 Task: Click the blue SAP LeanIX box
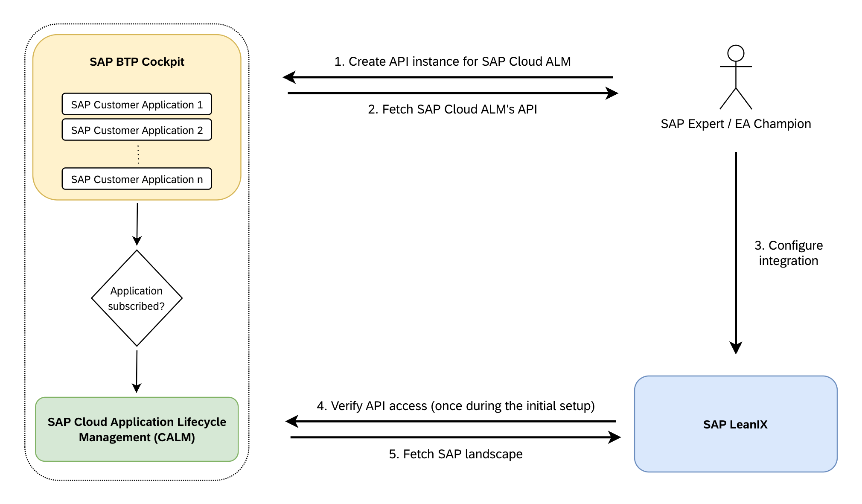coord(736,424)
